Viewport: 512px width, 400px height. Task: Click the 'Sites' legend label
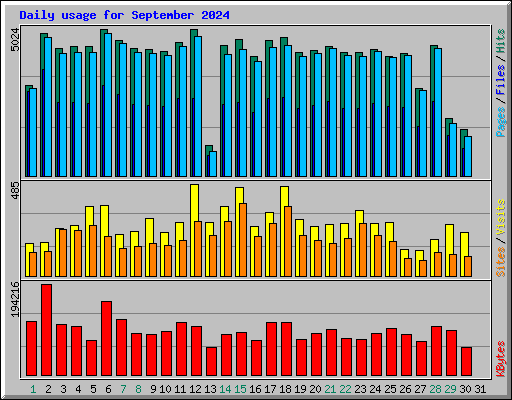pos(501,262)
